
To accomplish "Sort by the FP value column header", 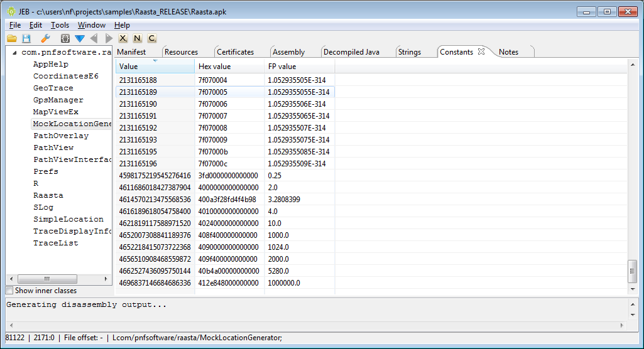I will [x=300, y=67].
